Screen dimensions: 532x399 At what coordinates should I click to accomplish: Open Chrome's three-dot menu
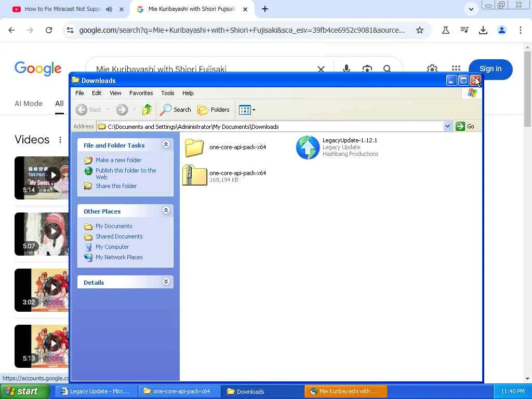pyautogui.click(x=521, y=30)
